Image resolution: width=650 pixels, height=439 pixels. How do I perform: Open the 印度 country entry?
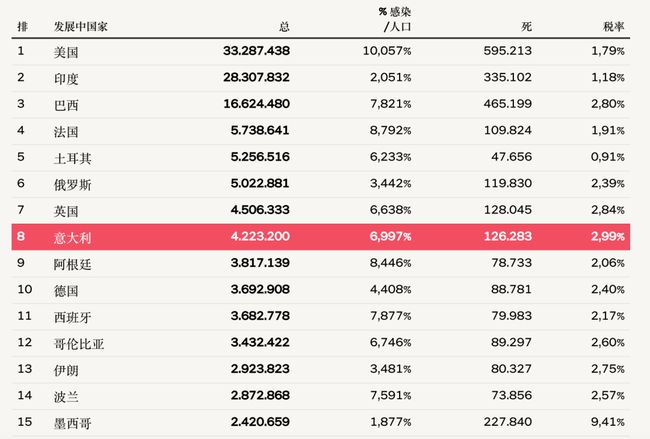(66, 77)
